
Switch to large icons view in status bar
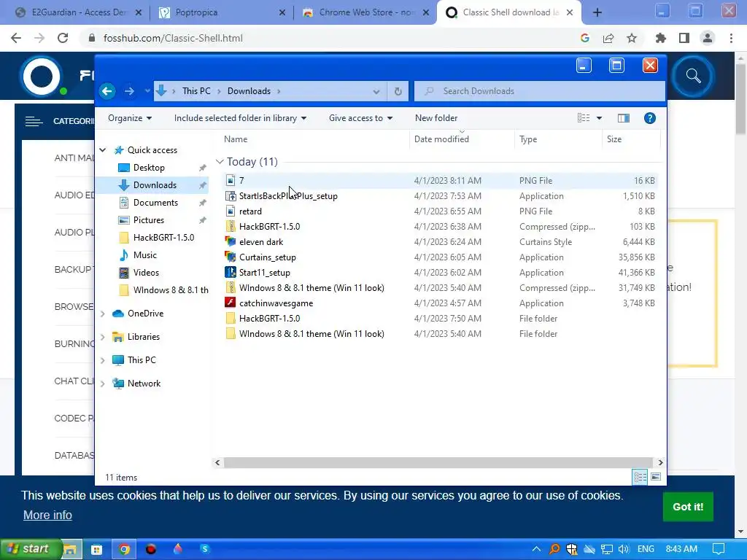tap(656, 477)
